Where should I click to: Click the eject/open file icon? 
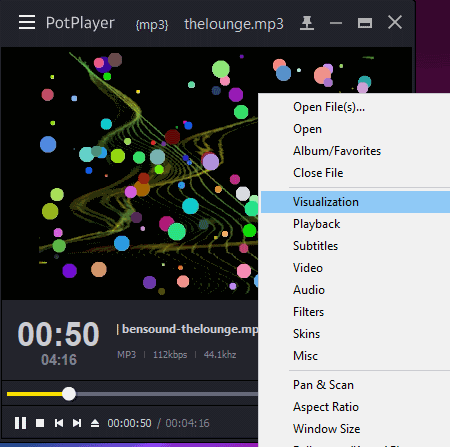95,423
